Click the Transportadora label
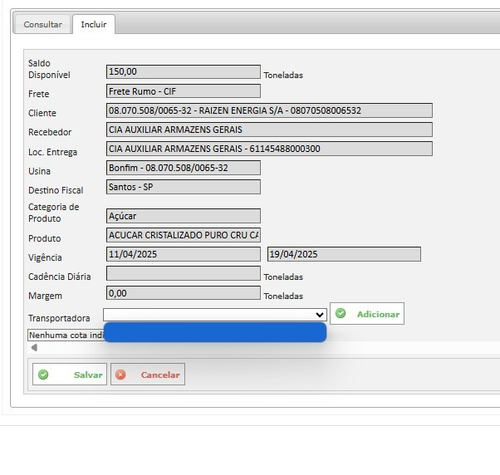 [x=59, y=318]
